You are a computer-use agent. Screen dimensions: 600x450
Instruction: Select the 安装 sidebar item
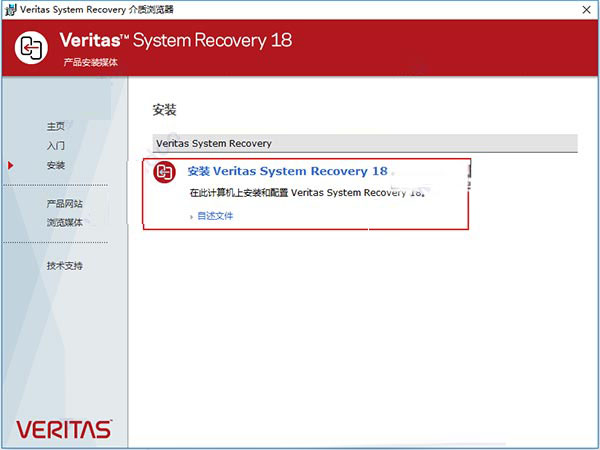[55, 165]
